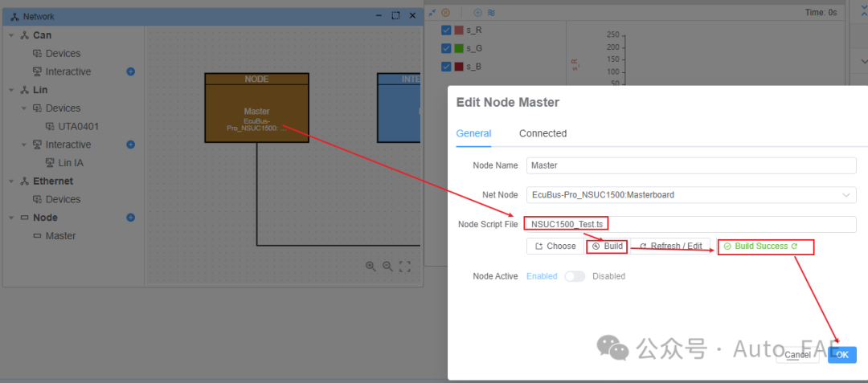Add a Can Interactive item with plus icon

[131, 71]
